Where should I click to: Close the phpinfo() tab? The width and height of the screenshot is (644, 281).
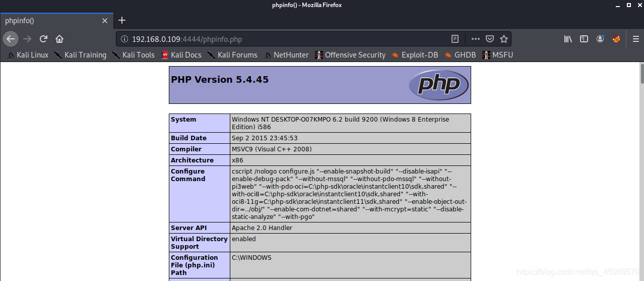[x=105, y=21]
